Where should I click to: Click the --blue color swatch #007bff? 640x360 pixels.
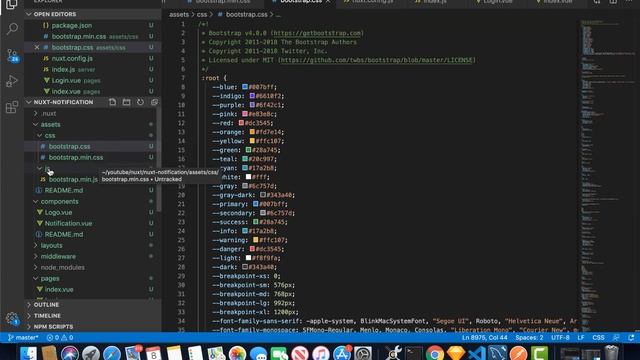[245, 87]
